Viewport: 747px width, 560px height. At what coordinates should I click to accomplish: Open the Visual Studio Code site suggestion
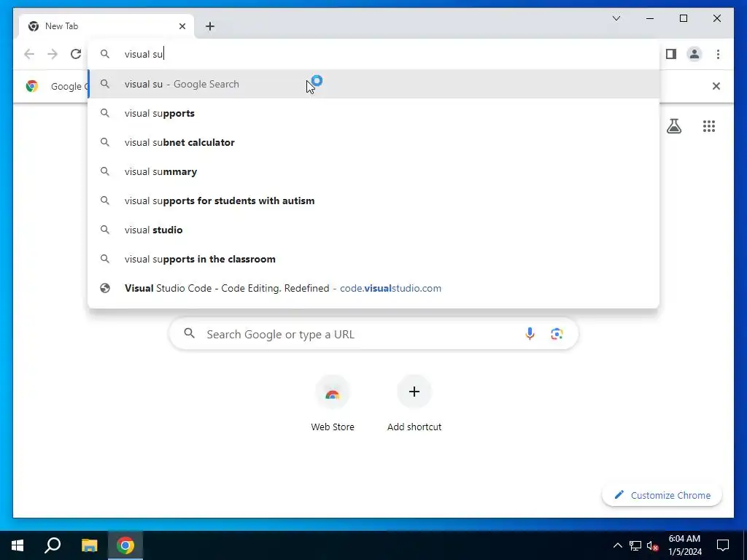373,288
